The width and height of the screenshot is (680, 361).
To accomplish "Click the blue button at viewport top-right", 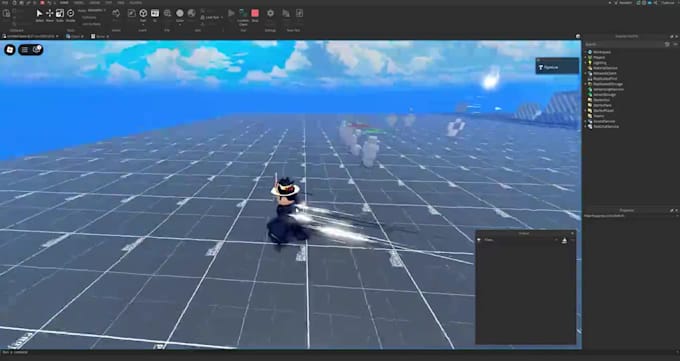I will [557, 67].
